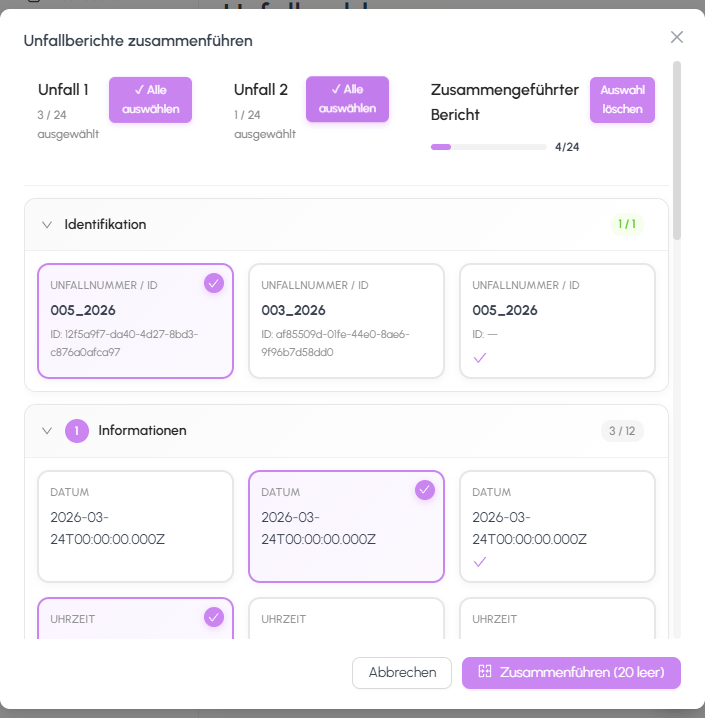Click the dialog's vertical scrollbar
The width and height of the screenshot is (705, 718).
pos(677,150)
